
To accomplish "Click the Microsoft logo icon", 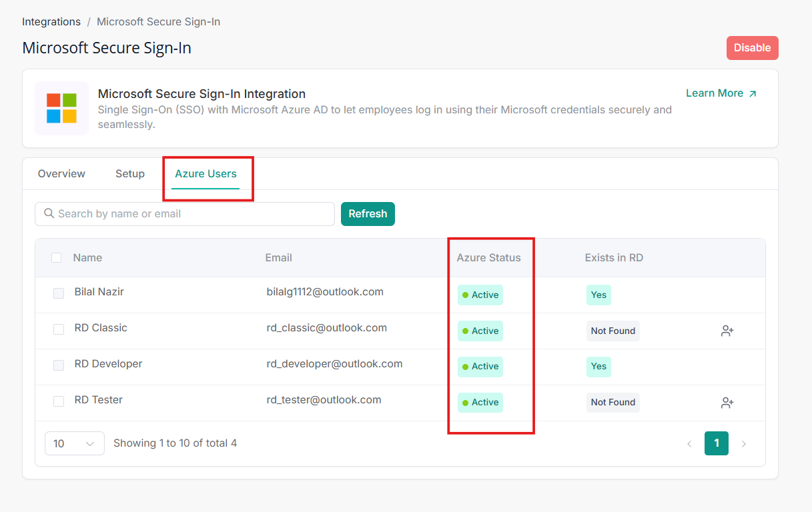I will (61, 108).
